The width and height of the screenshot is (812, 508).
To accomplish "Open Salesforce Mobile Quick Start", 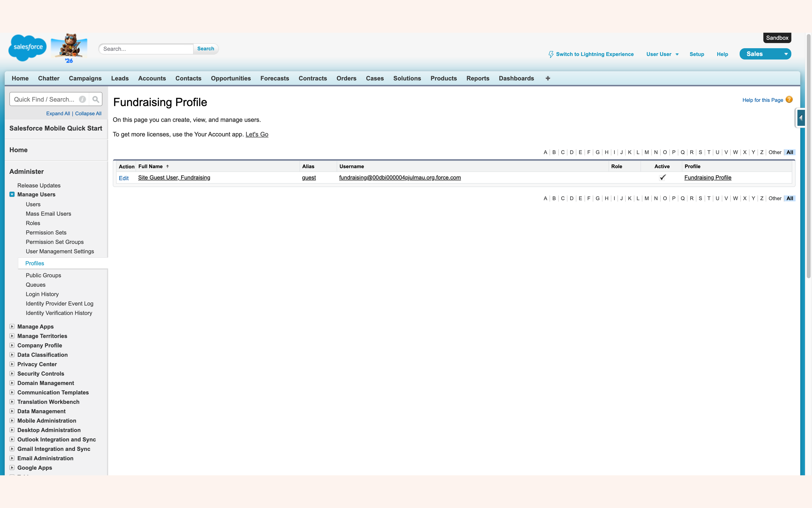I will (x=56, y=128).
